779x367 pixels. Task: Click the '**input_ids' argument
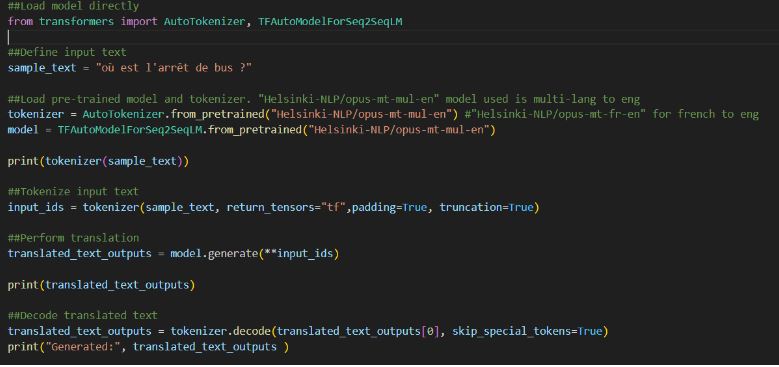[x=299, y=253]
